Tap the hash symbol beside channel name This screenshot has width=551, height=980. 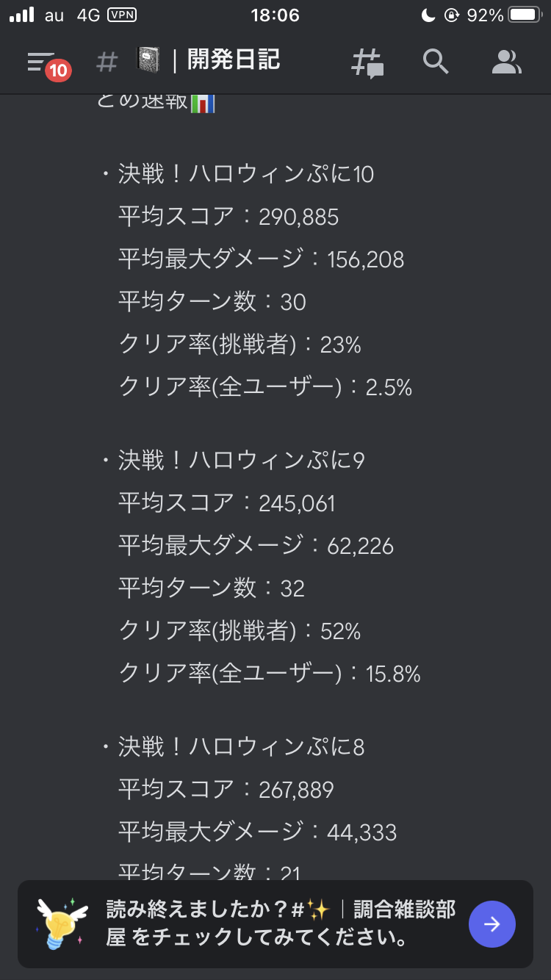[107, 62]
